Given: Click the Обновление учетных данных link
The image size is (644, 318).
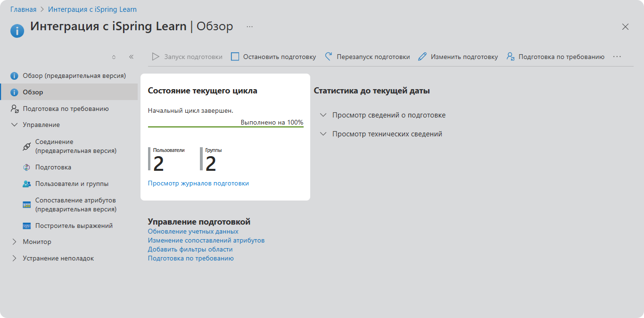Looking at the screenshot, I should click(193, 232).
